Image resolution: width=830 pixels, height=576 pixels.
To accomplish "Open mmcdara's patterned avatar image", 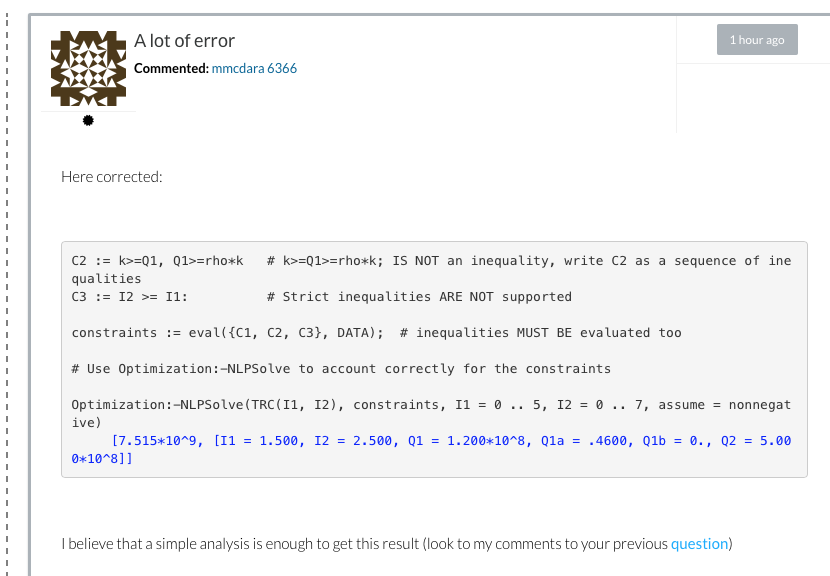I will pyautogui.click(x=88, y=68).
